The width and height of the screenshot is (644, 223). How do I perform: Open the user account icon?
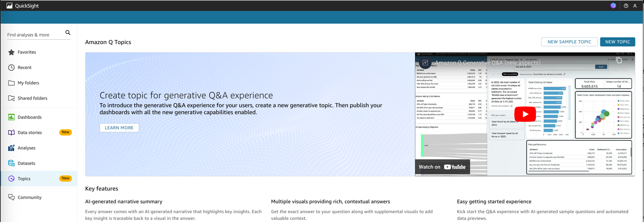tap(635, 6)
